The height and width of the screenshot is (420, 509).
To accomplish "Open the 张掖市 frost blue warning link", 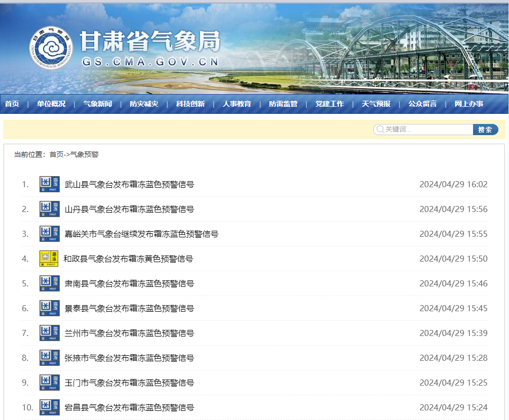I will point(129,358).
